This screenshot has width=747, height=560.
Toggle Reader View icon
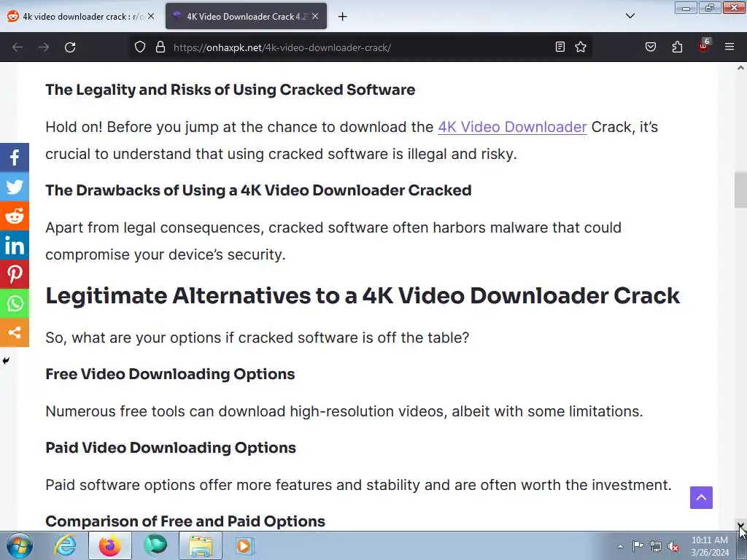click(x=560, y=47)
